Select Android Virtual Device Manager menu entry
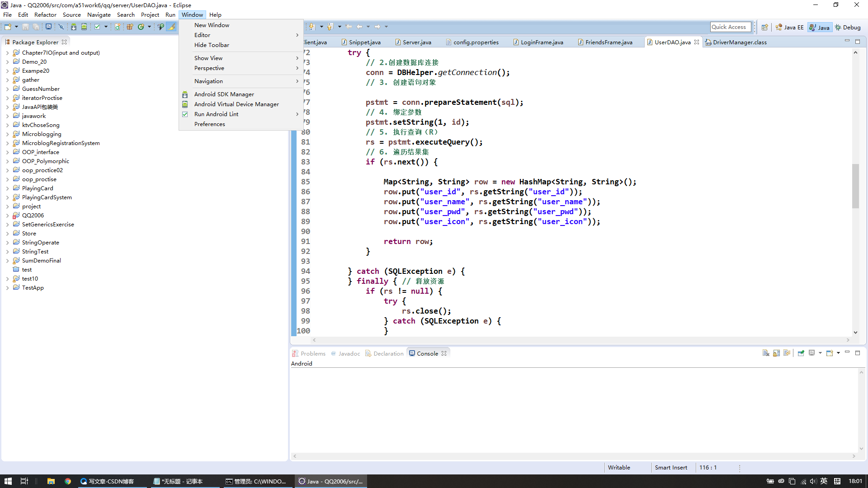Screen dimensions: 868x488 (236, 104)
